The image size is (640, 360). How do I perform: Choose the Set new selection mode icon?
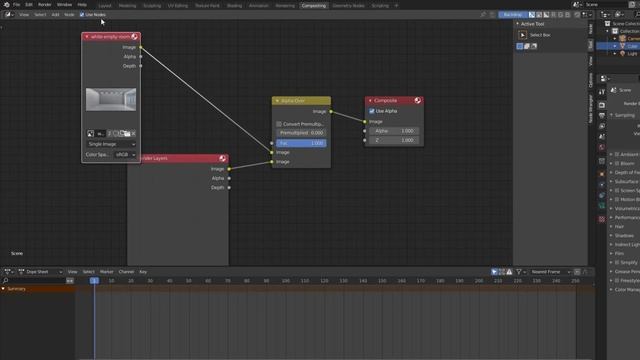pyautogui.click(x=520, y=46)
